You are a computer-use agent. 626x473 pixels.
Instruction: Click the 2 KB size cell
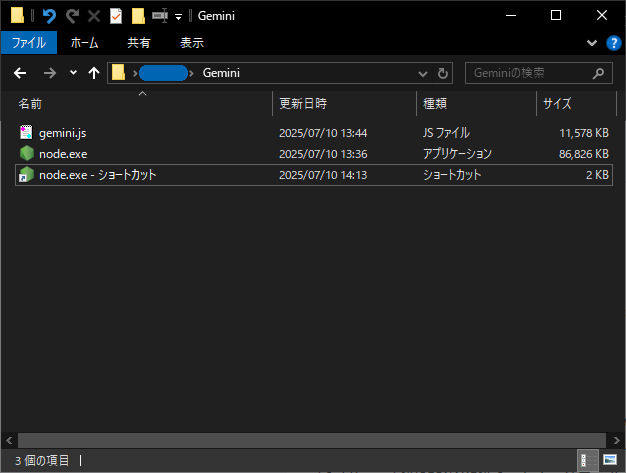pyautogui.click(x=597, y=175)
